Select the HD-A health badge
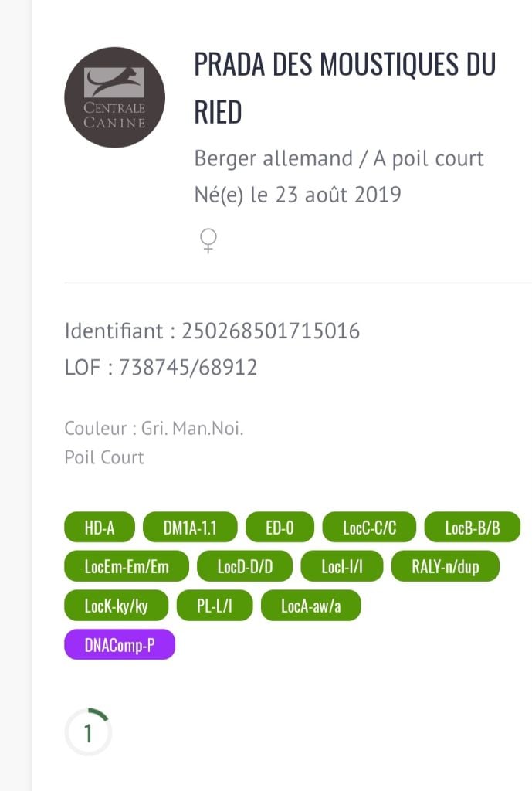This screenshot has width=532, height=791. (x=100, y=528)
